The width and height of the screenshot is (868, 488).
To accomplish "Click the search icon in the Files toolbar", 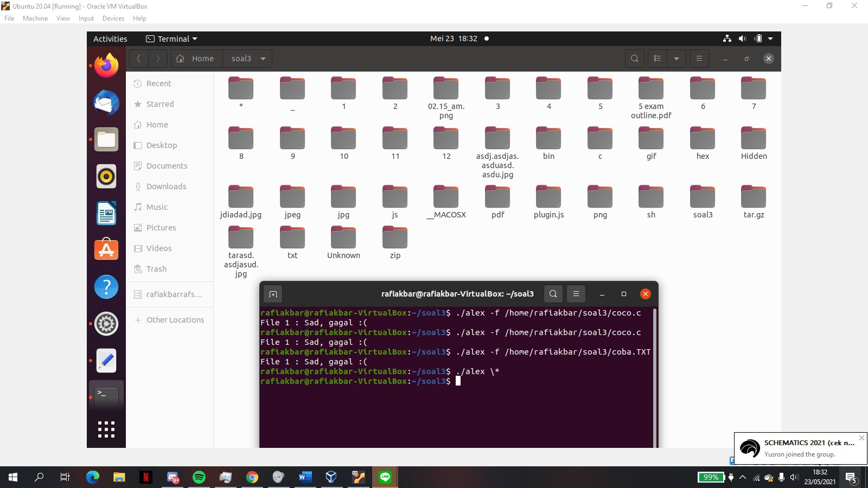I will click(635, 58).
